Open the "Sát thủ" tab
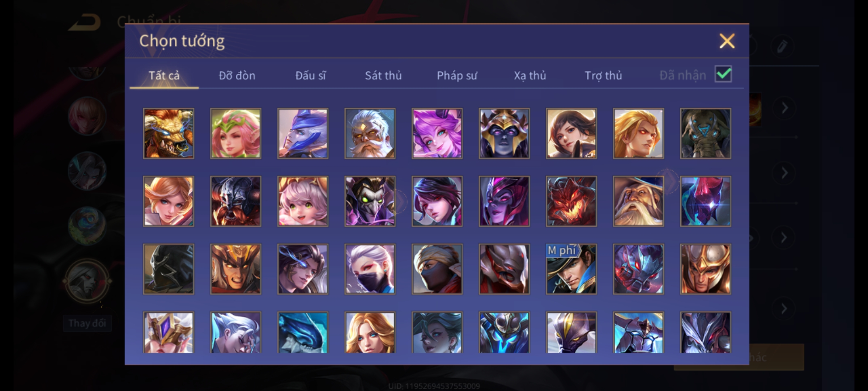Viewport: 868px width, 391px height. pos(383,75)
